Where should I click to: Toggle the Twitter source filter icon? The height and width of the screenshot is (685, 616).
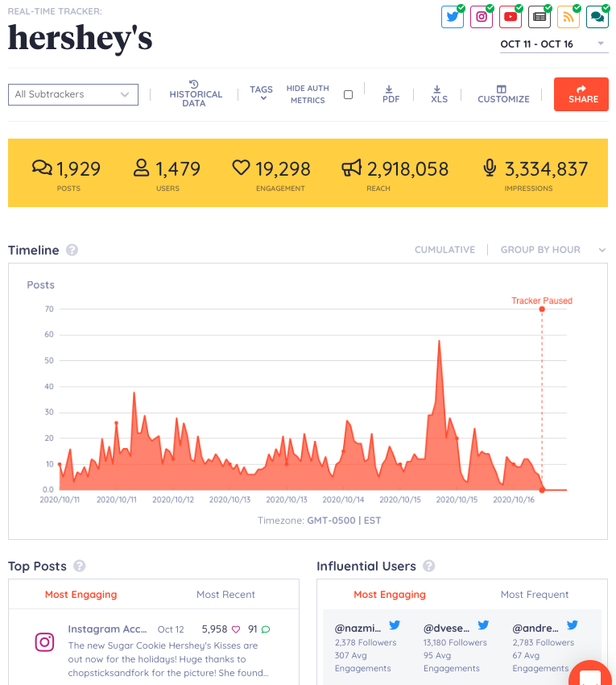tap(453, 17)
